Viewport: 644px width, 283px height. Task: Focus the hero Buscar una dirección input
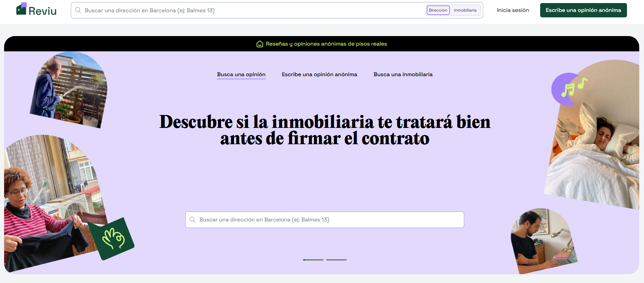point(325,220)
